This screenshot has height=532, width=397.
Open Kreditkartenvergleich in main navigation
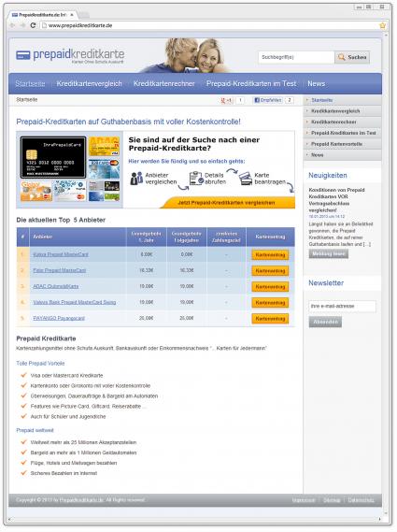(x=89, y=83)
